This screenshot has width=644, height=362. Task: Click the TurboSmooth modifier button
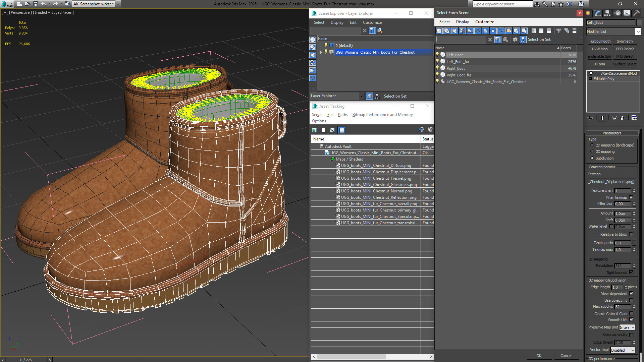coord(599,41)
